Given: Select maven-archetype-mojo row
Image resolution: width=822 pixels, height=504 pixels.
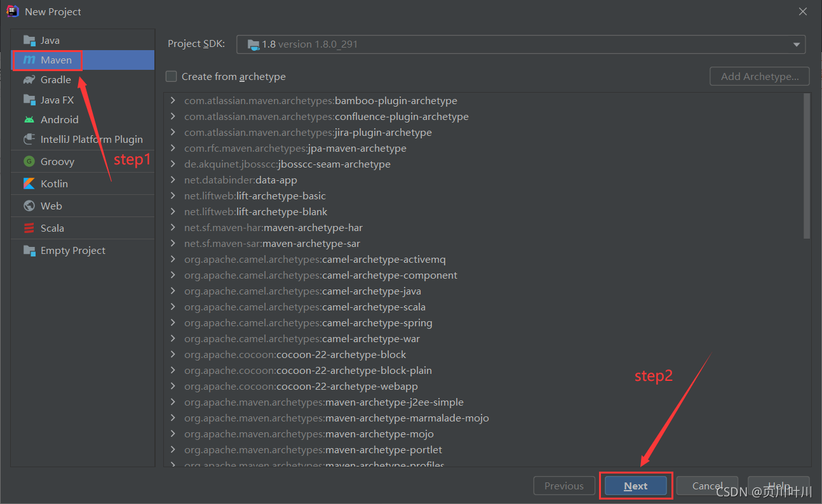Looking at the screenshot, I should (483, 434).
